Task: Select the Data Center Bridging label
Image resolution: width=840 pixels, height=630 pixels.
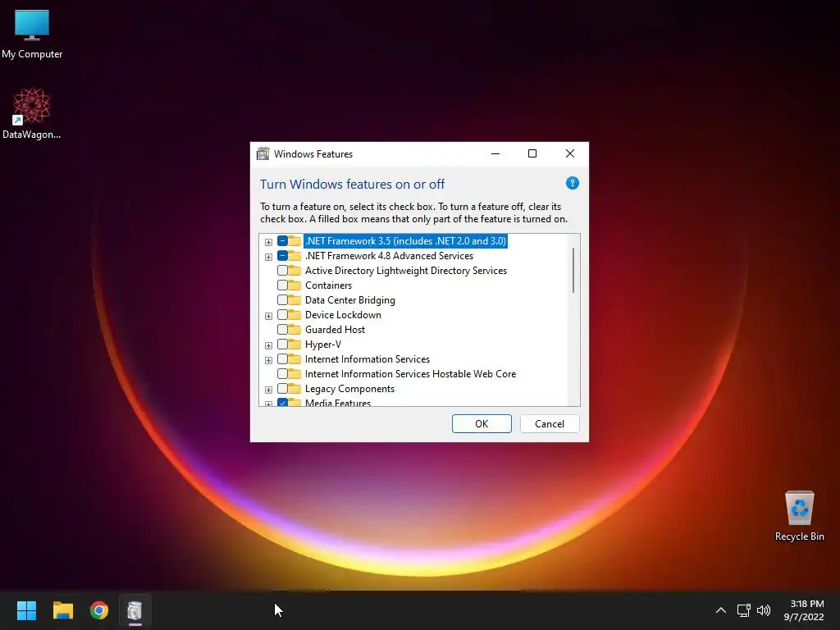Action: pos(349,300)
